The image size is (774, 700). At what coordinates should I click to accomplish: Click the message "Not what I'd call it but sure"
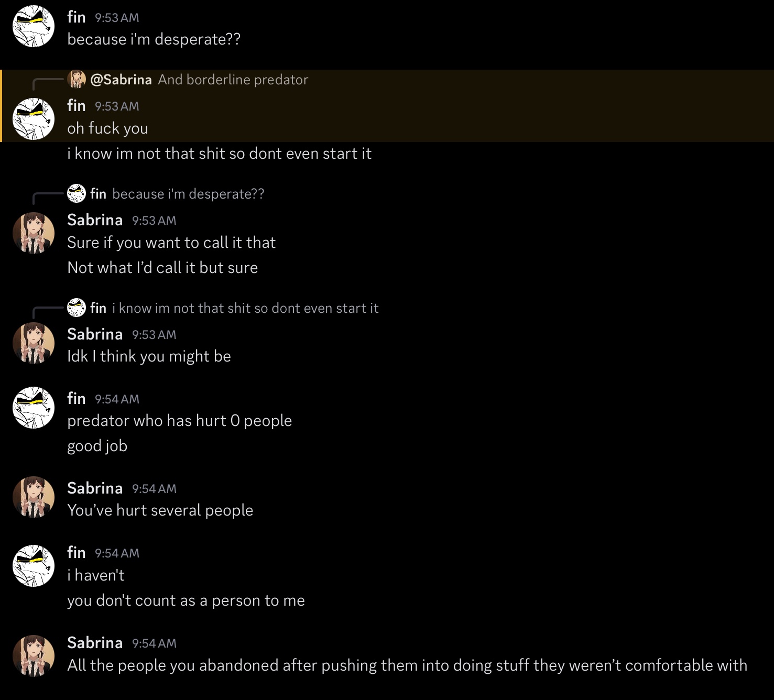(x=162, y=268)
